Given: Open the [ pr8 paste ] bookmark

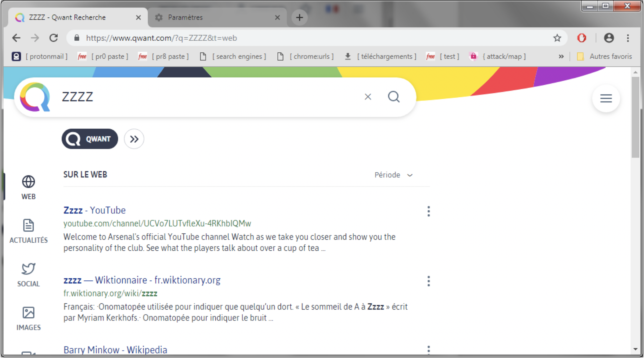Looking at the screenshot, I should (x=164, y=56).
